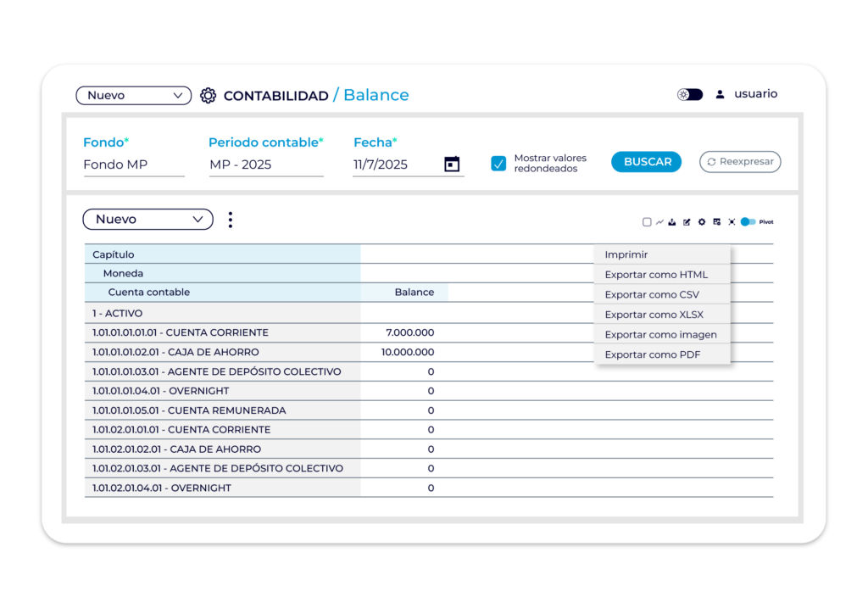Click the export download icon in table toolbar
The height and width of the screenshot is (608, 868).
coord(672,222)
